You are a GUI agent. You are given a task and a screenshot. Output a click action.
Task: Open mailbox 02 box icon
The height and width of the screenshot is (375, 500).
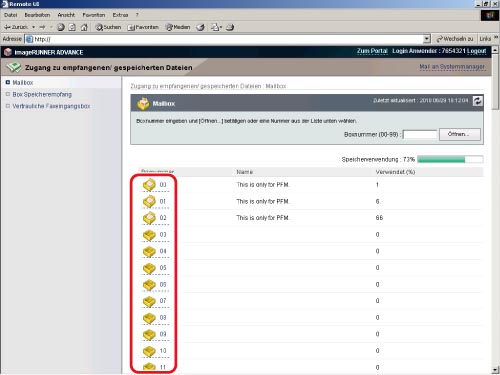pyautogui.click(x=149, y=218)
